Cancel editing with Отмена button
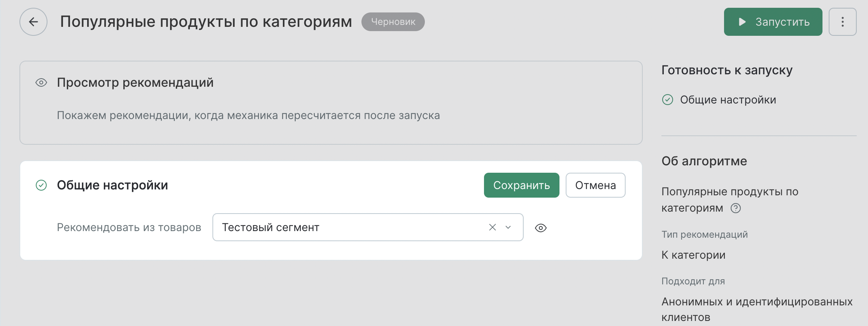 (596, 185)
